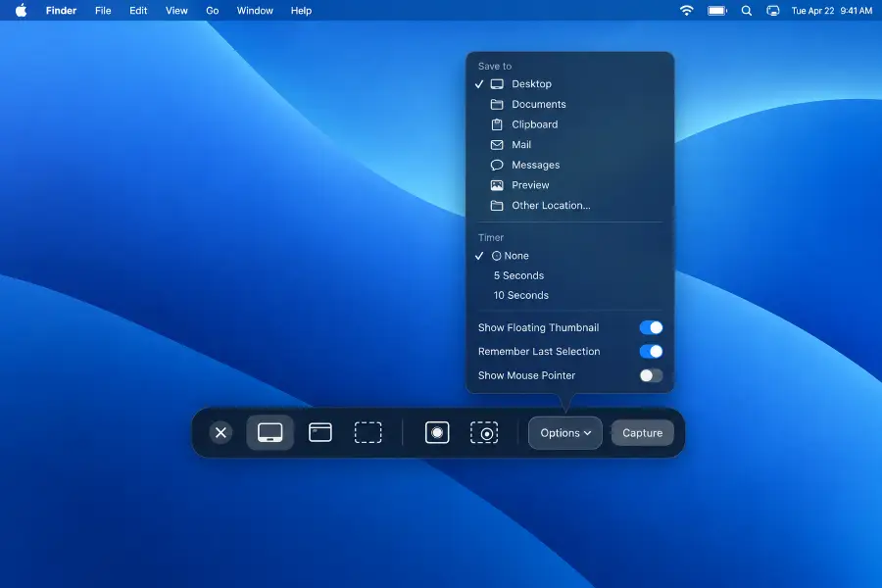Select Capture Entire Screen icon
The image size is (882, 588).
click(x=270, y=433)
